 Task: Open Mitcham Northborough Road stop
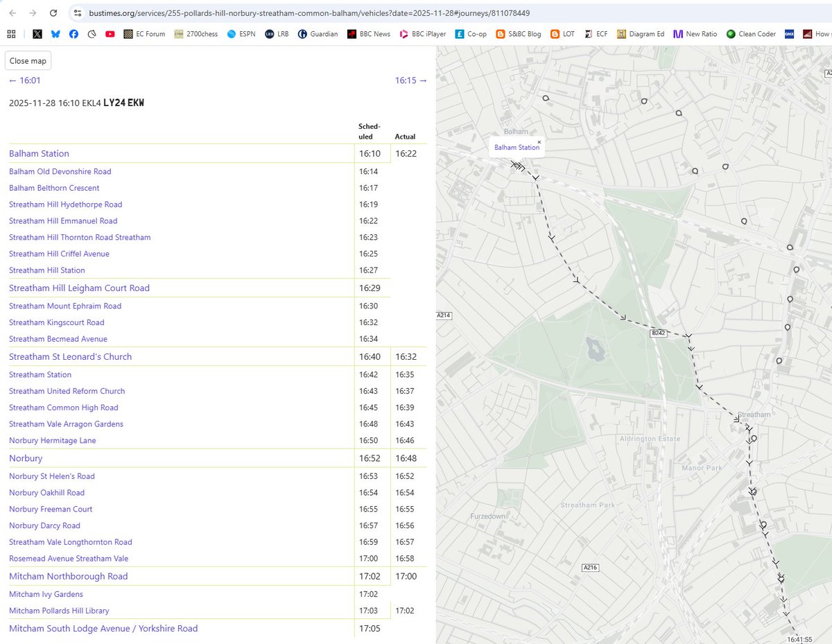(x=69, y=577)
